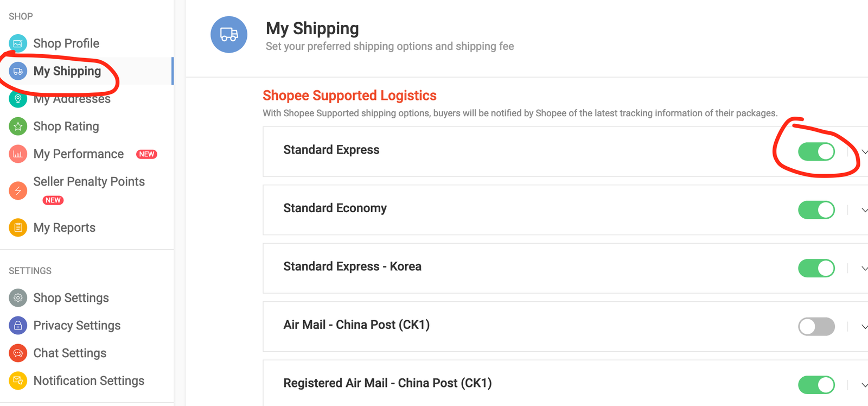
Task: Open My Shipping in the sidebar
Action: click(x=67, y=71)
